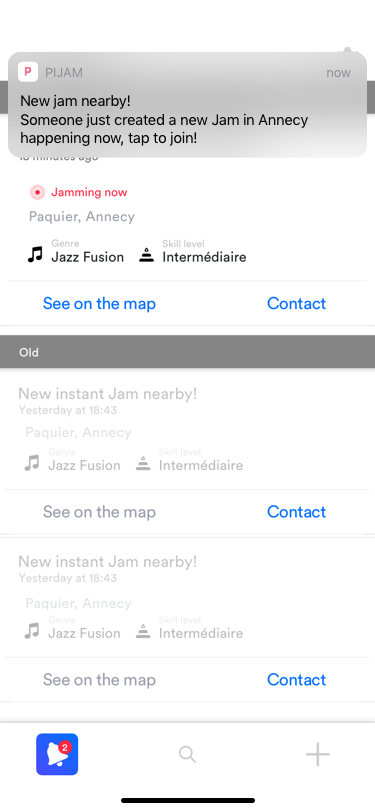This screenshot has height=812, width=375.
Task: Open first New instant Jam nearby entry
Action: (x=188, y=430)
